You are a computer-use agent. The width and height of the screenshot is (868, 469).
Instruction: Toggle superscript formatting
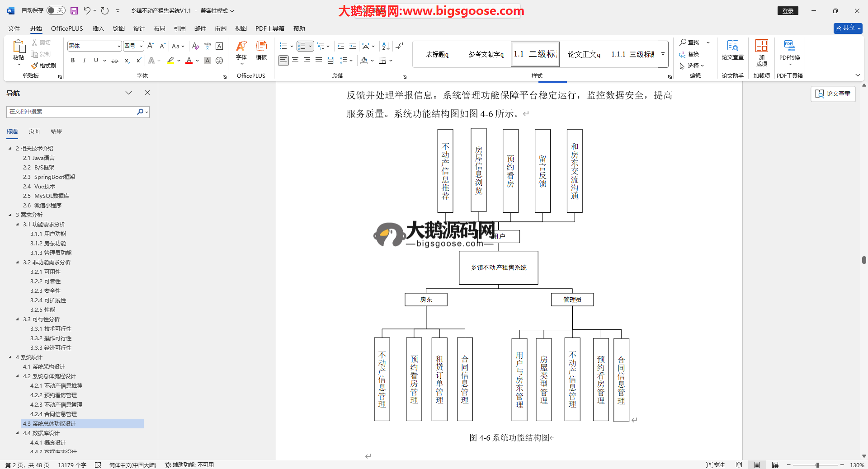[139, 61]
